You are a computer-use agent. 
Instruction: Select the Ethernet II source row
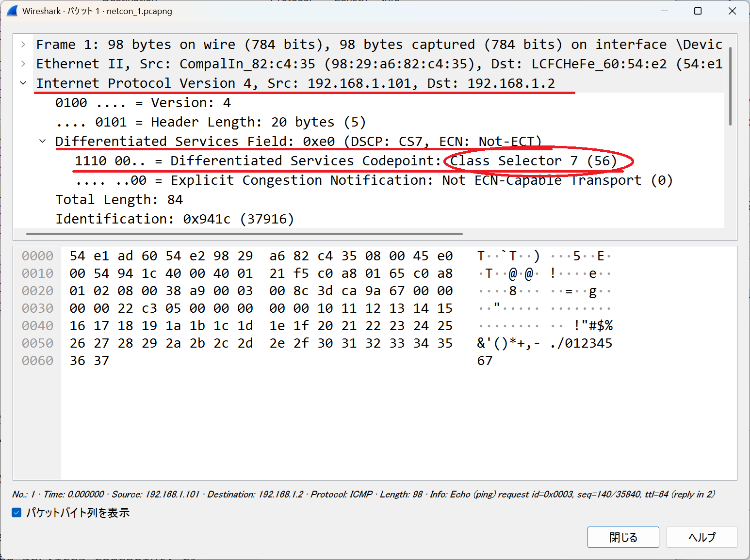(x=379, y=64)
